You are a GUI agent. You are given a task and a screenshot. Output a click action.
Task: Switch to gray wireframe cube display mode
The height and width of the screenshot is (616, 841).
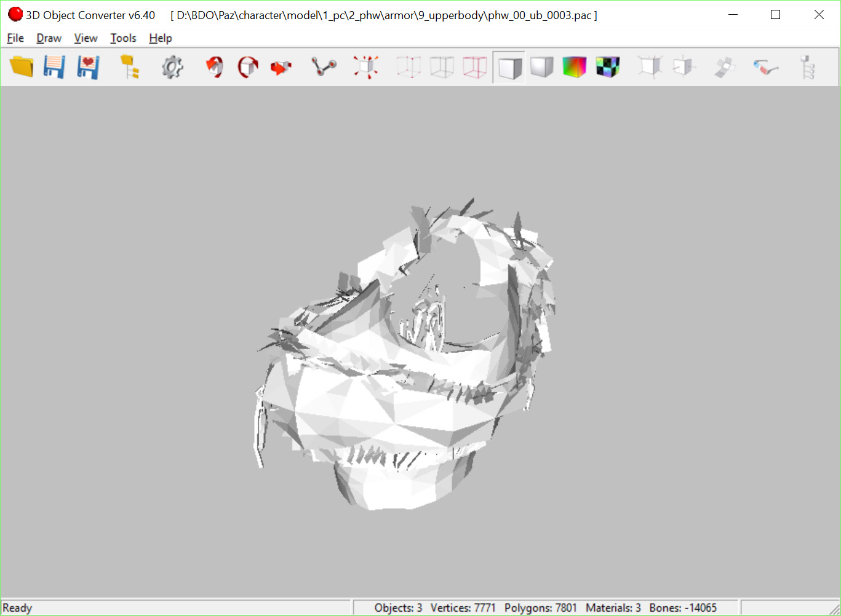pos(442,66)
